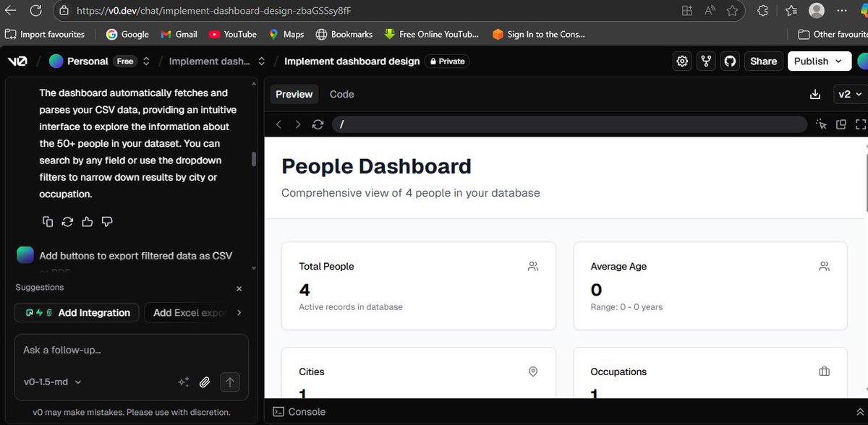Image resolution: width=868 pixels, height=425 pixels.
Task: Regenerate the assistant's response
Action: (x=67, y=221)
